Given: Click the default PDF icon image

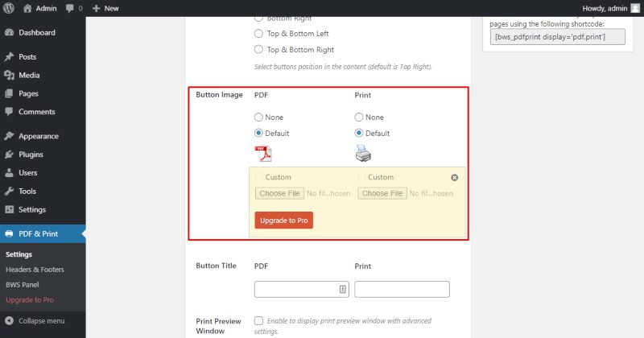Looking at the screenshot, I should coord(263,154).
